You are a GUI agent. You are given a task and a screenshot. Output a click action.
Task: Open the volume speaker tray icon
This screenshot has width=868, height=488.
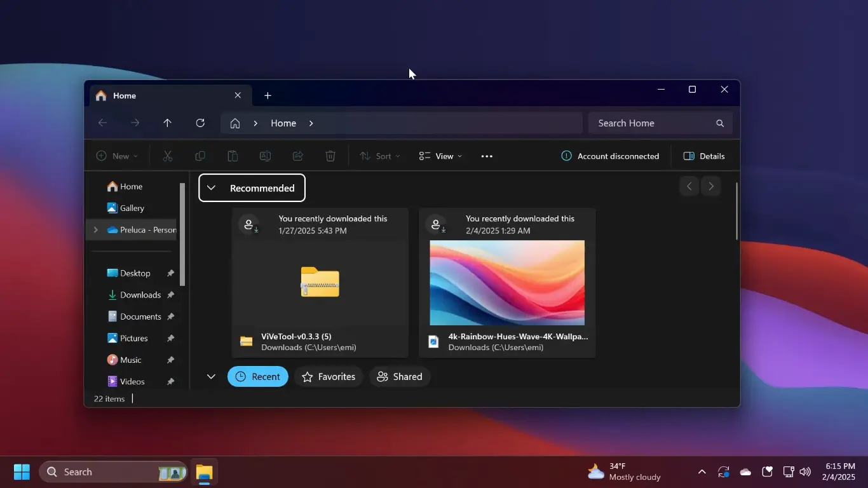pos(806,472)
